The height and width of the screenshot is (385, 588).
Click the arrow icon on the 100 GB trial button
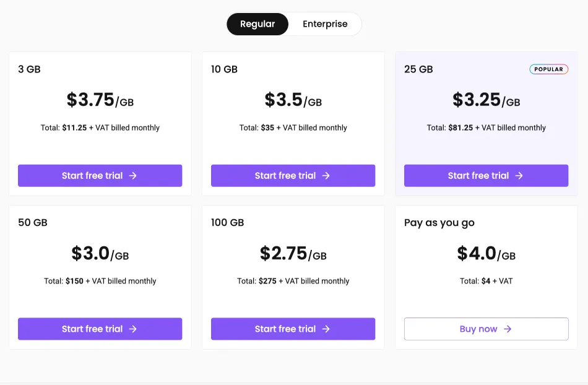click(x=326, y=329)
